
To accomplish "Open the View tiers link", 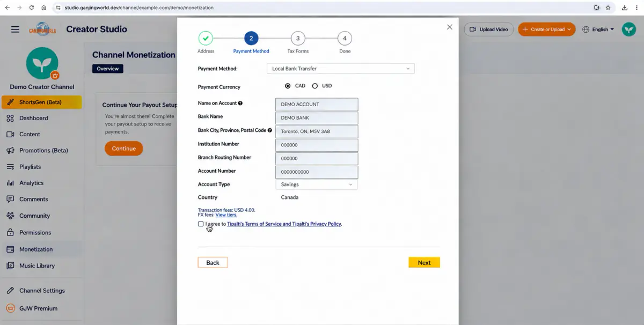I will [226, 215].
